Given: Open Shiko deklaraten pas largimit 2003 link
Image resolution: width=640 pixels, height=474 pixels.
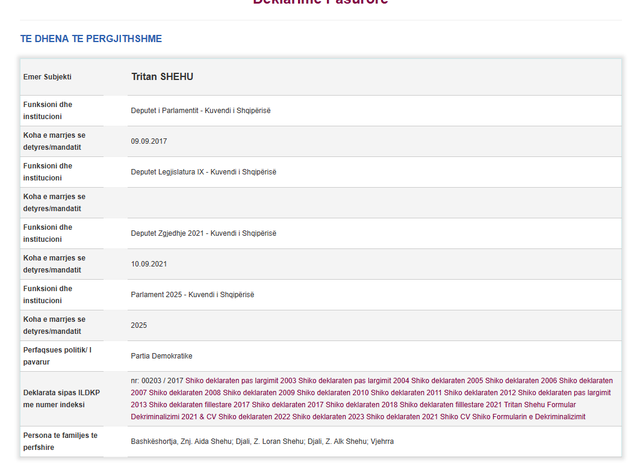Looking at the screenshot, I should [x=241, y=381].
